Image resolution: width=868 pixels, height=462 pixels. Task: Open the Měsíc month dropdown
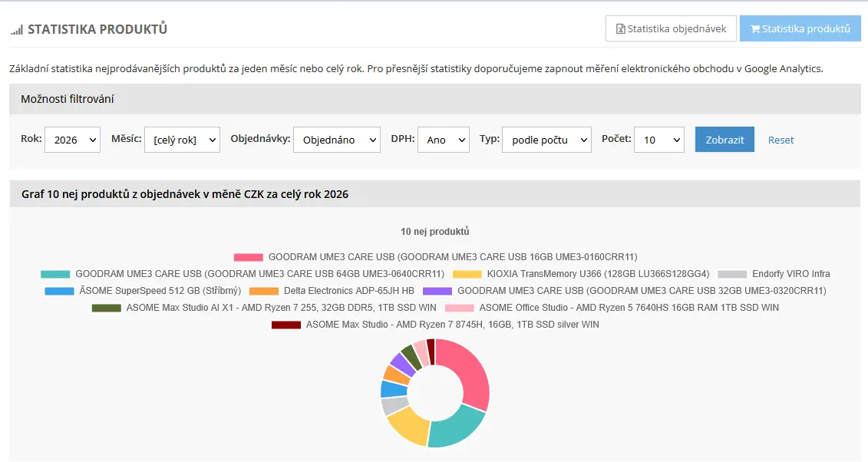click(x=182, y=140)
